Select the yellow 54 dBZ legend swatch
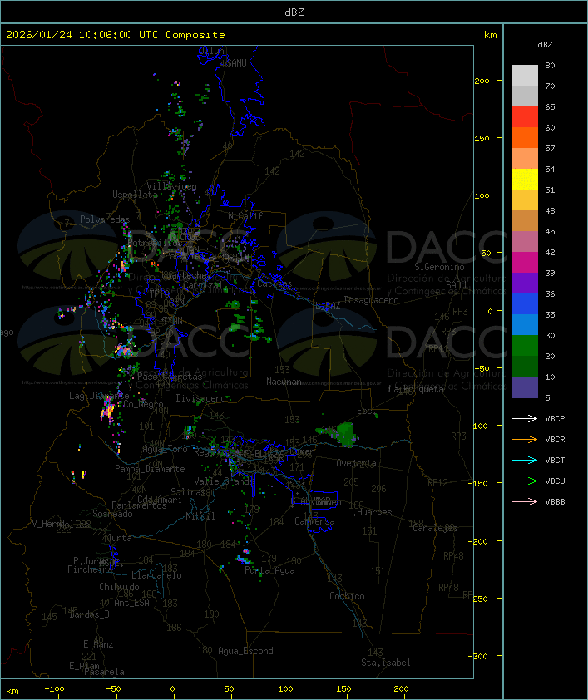 (525, 180)
